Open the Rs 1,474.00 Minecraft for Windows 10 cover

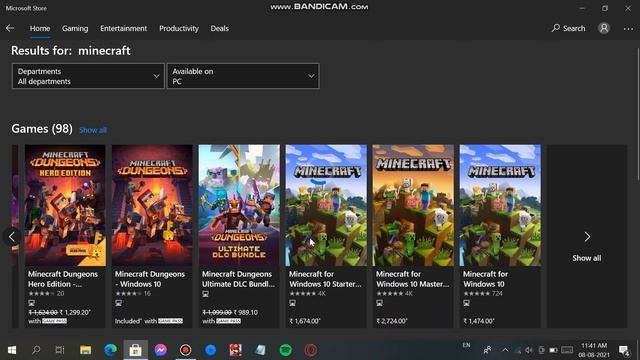(500, 205)
